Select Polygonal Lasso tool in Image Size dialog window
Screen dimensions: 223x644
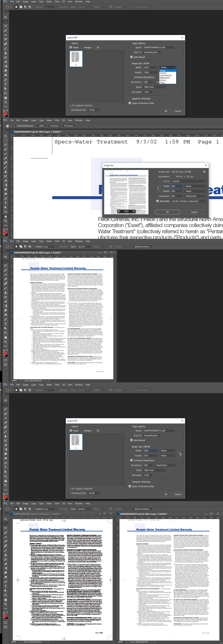tap(6, 145)
